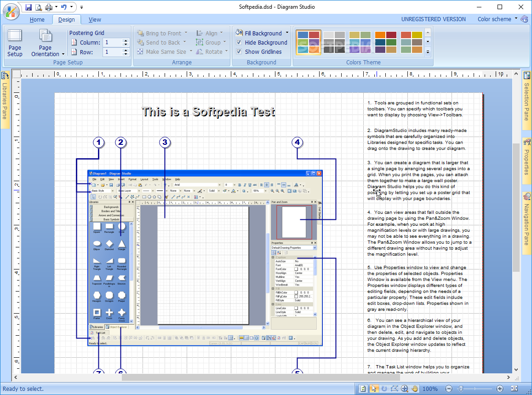Click the Save icon in quick access toolbar
The image size is (532, 395).
coord(29,7)
